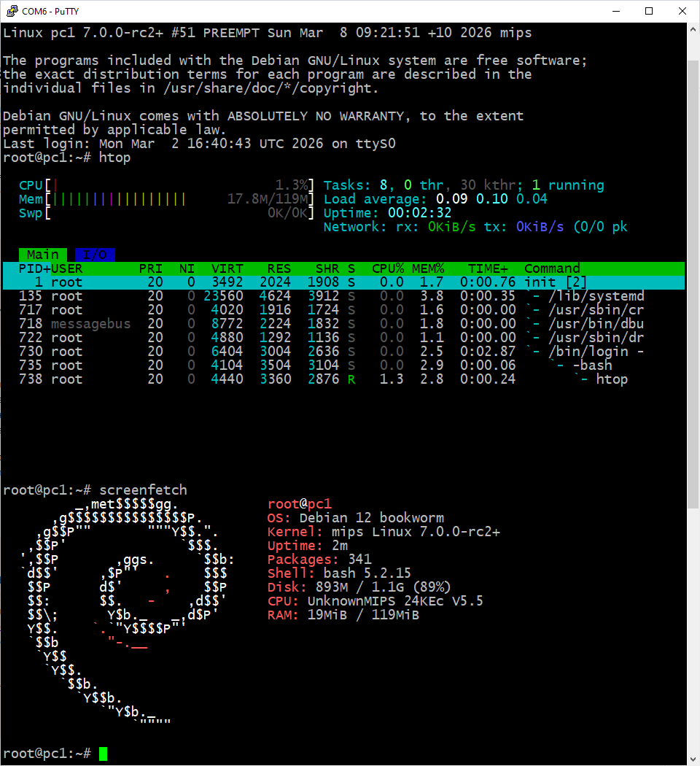Select the /bin/login process row
The height and width of the screenshot is (766, 700).
(x=343, y=352)
